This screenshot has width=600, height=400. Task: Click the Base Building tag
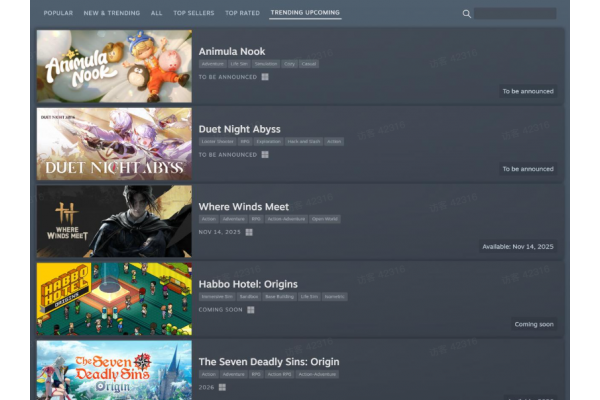click(279, 297)
